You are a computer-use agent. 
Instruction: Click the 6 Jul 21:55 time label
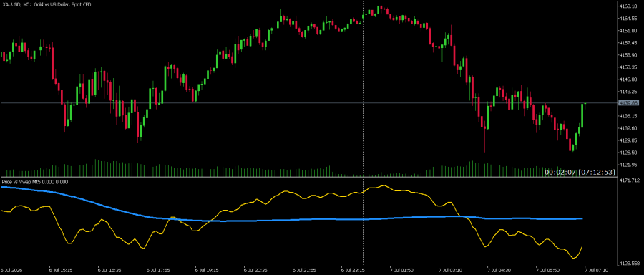coord(305,271)
